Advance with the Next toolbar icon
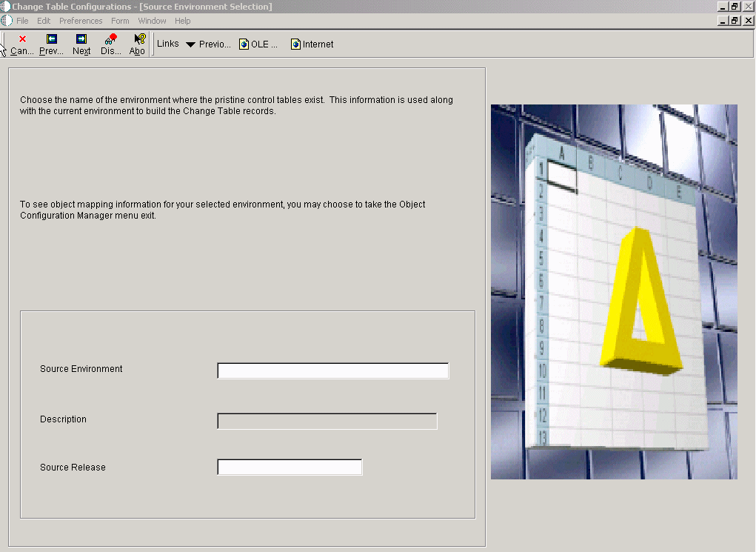The height and width of the screenshot is (552, 756). (81, 44)
